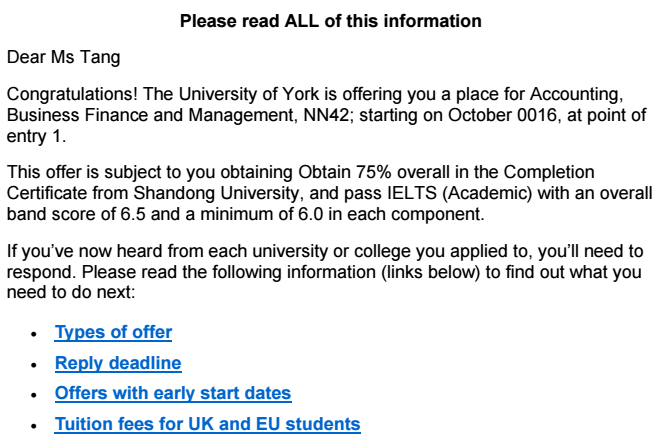Click the bullet before Reply deadline
The width and height of the screenshot is (668, 447).
pos(34,364)
